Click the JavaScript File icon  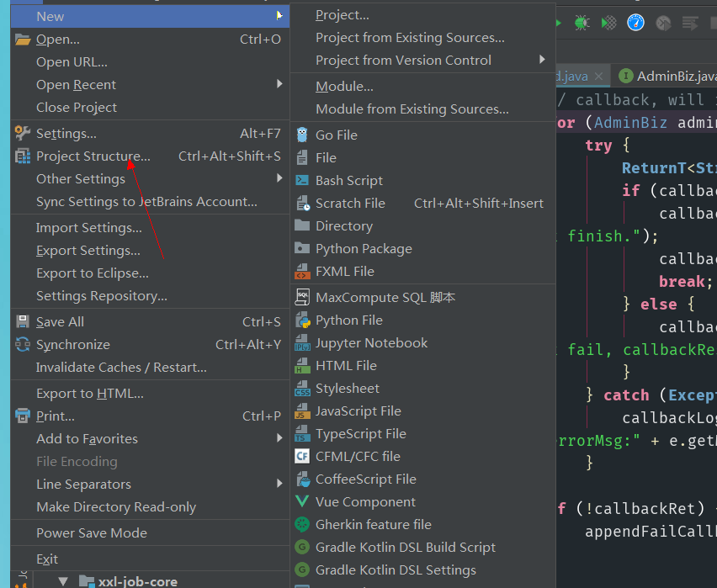coord(302,411)
